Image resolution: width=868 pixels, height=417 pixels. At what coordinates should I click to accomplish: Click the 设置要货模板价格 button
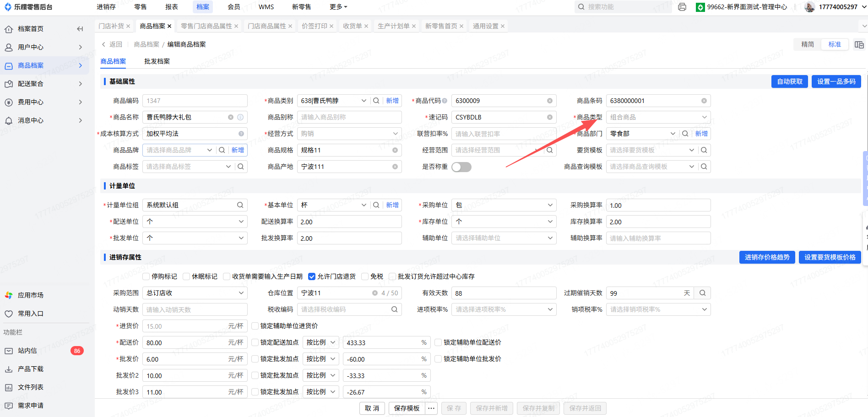(x=830, y=257)
